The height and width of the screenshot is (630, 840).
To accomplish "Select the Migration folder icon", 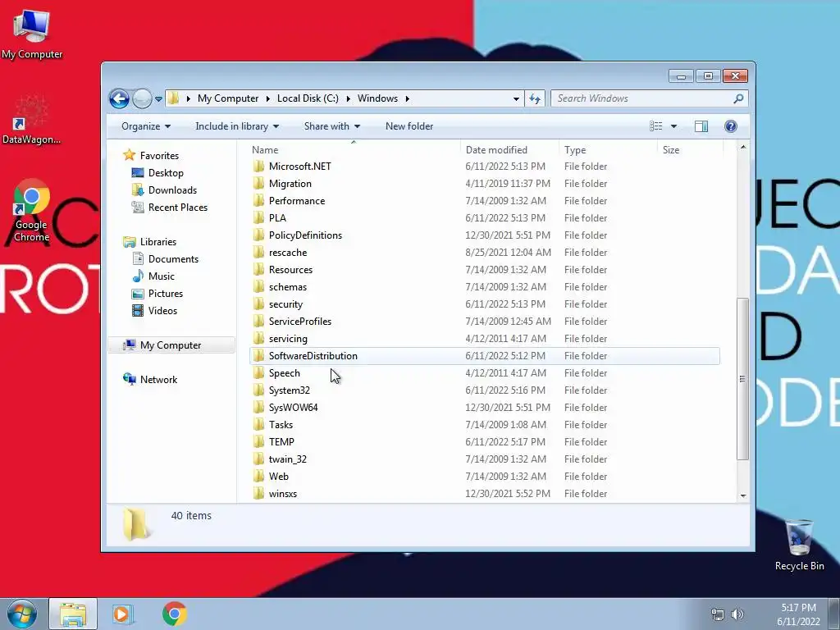I will tap(258, 183).
